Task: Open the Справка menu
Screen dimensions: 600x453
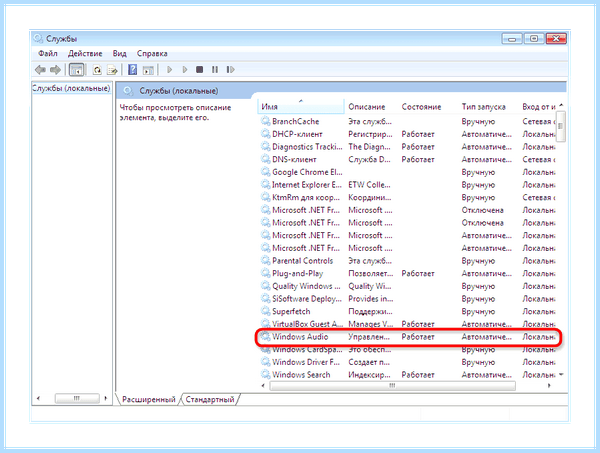Action: [x=152, y=54]
